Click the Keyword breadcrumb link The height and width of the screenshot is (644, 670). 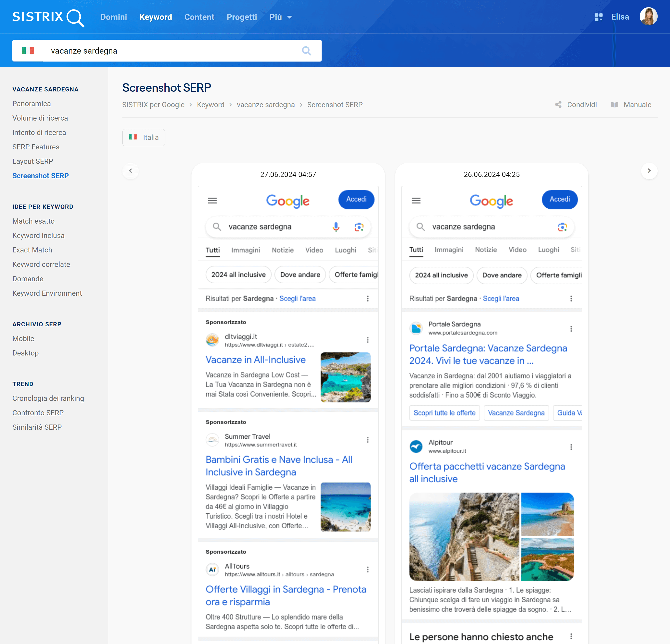click(211, 105)
